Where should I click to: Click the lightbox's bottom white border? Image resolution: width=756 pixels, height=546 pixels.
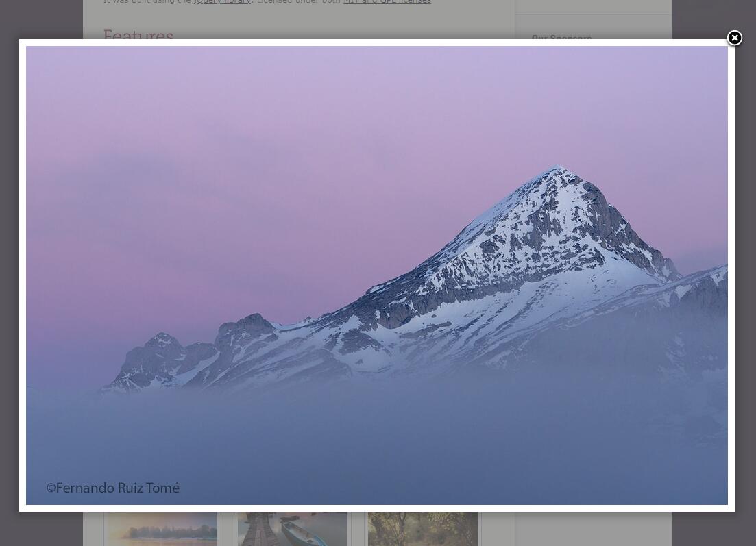(377, 508)
